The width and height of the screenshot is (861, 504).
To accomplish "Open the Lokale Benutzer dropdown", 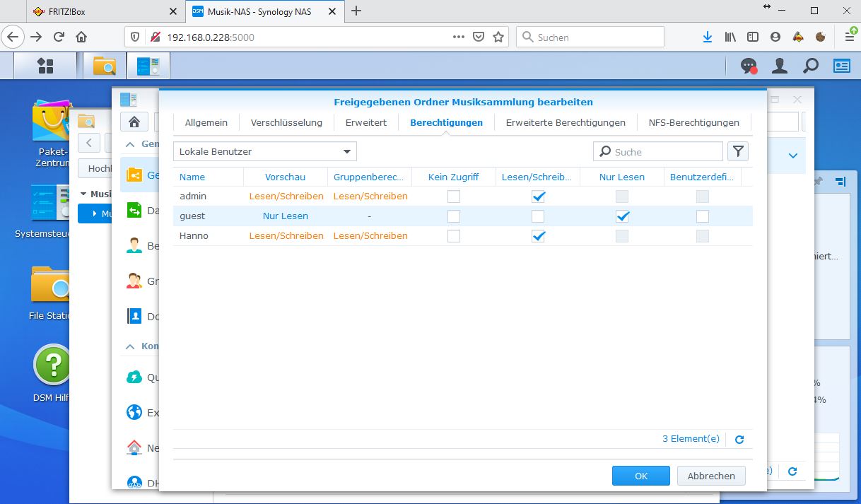I will click(x=265, y=151).
